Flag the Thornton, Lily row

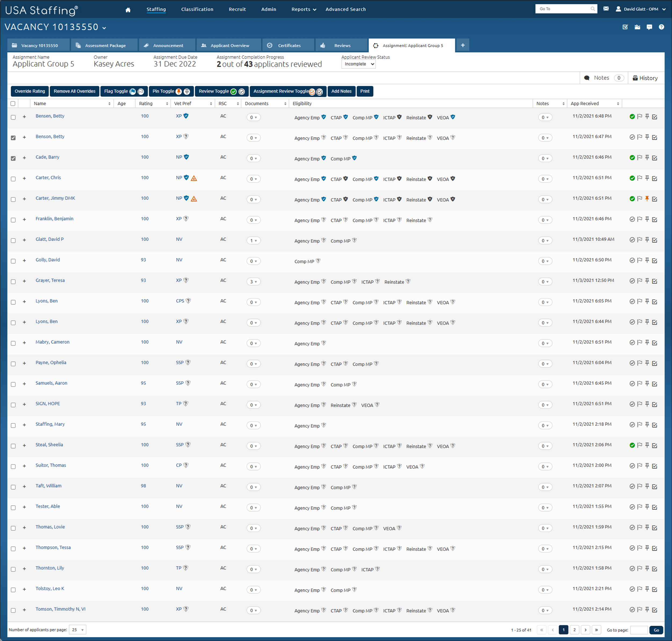640,568
